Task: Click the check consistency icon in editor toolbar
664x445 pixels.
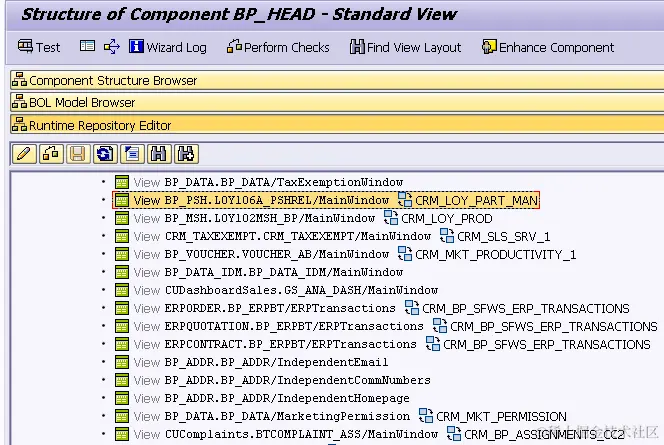Action: point(51,154)
